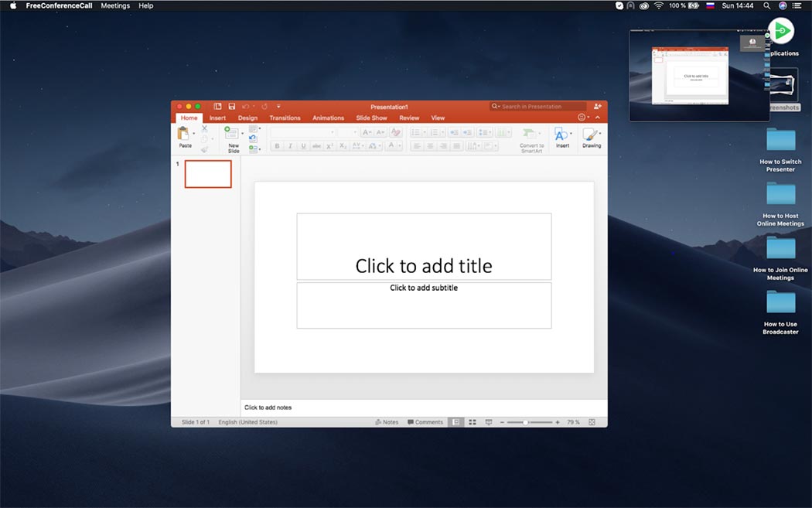This screenshot has width=812, height=508.
Task: Switch to Slide Sorter view
Action: 472,422
